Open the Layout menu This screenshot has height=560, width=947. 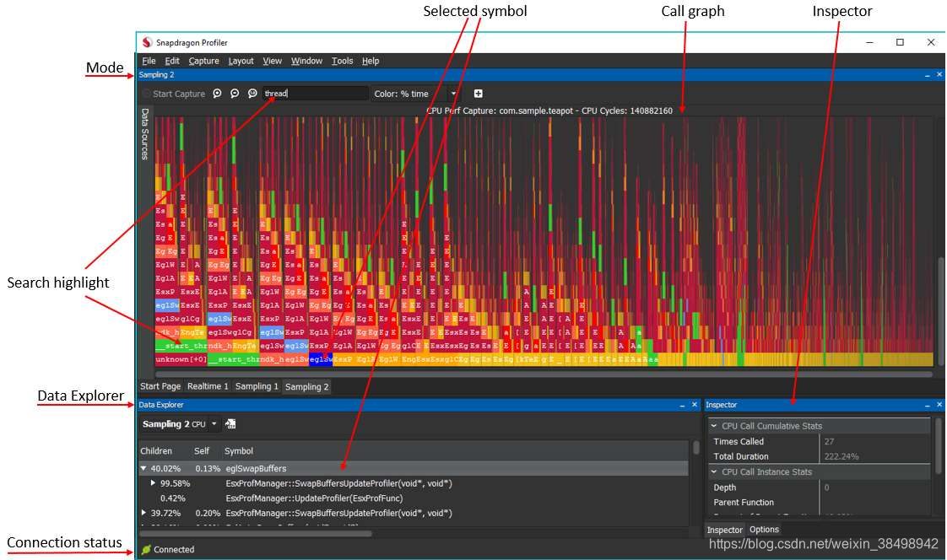pos(241,61)
